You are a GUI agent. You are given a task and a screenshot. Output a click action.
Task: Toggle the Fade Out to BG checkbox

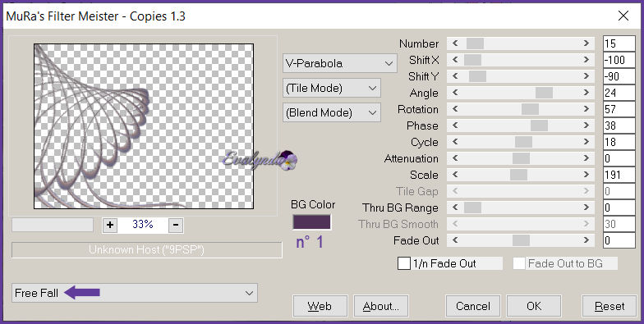519,264
